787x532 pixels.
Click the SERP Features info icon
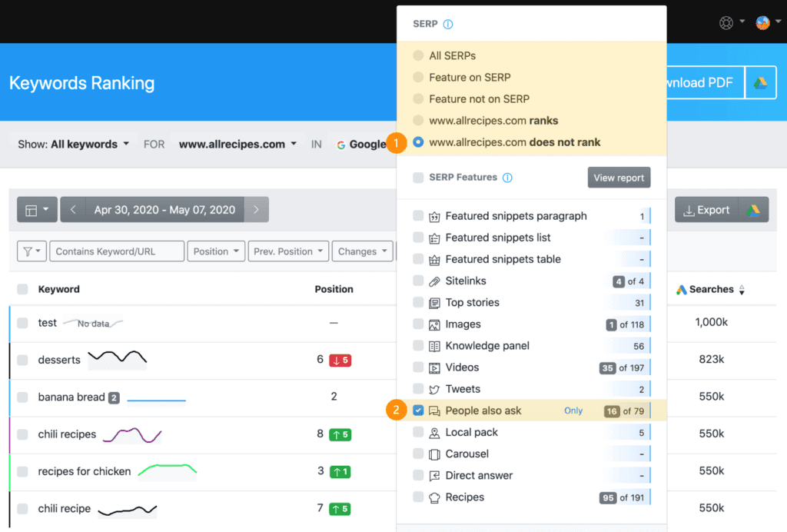[x=507, y=178]
